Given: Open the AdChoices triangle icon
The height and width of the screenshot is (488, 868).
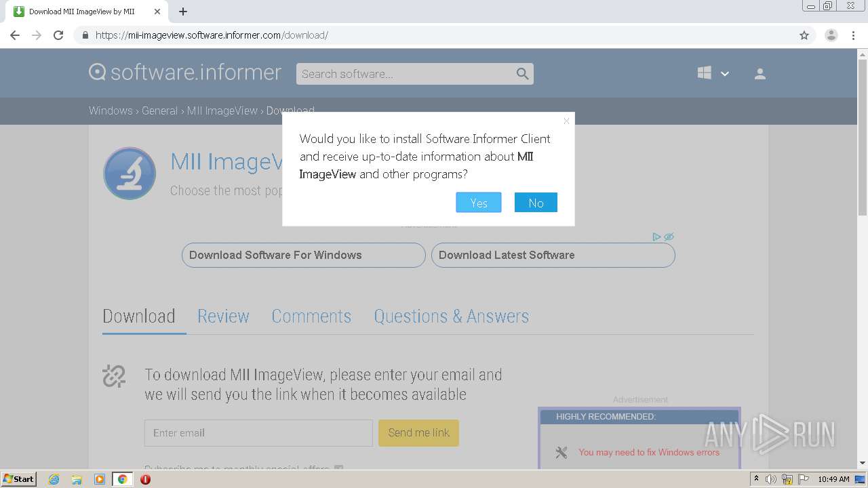Looking at the screenshot, I should tap(656, 237).
